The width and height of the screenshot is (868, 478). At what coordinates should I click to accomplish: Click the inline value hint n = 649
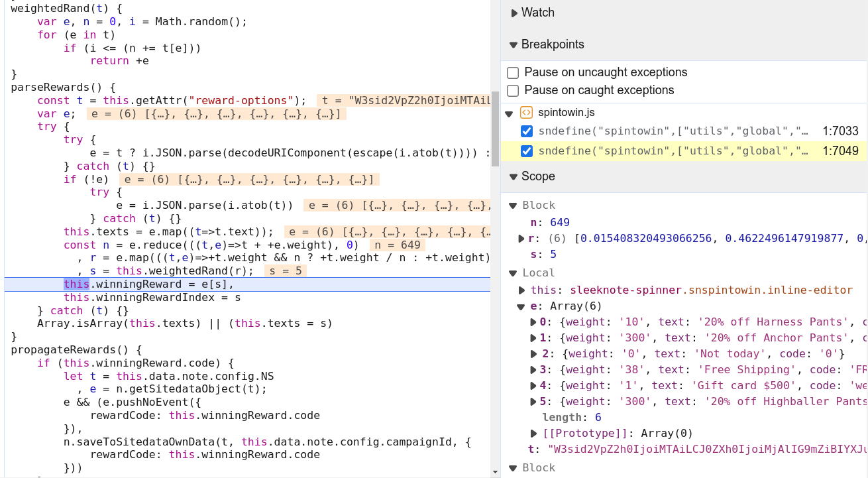pyautogui.click(x=398, y=245)
